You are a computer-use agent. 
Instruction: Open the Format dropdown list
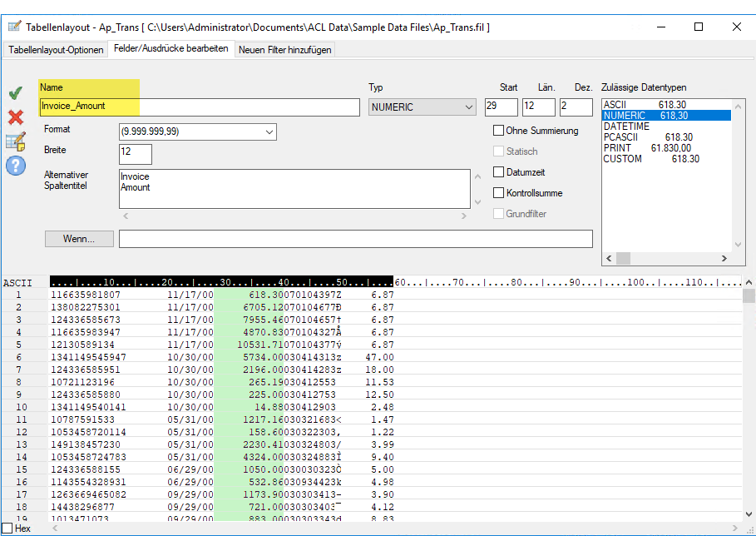[269, 132]
